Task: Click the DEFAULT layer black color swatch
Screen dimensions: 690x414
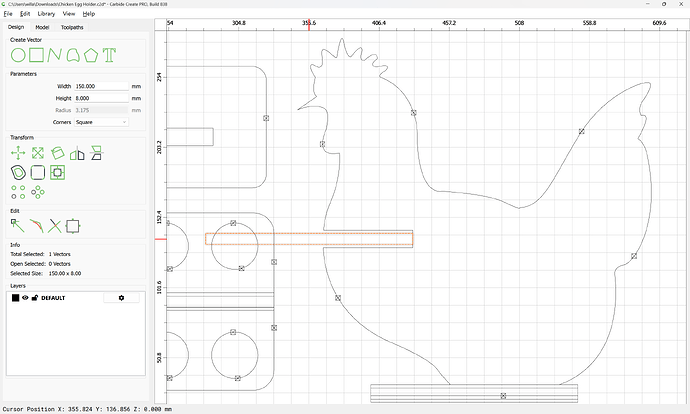Action: coord(15,298)
